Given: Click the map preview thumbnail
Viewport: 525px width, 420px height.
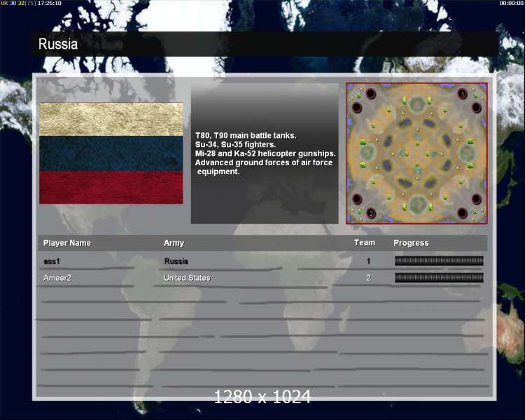Looking at the screenshot, I should click(x=416, y=153).
